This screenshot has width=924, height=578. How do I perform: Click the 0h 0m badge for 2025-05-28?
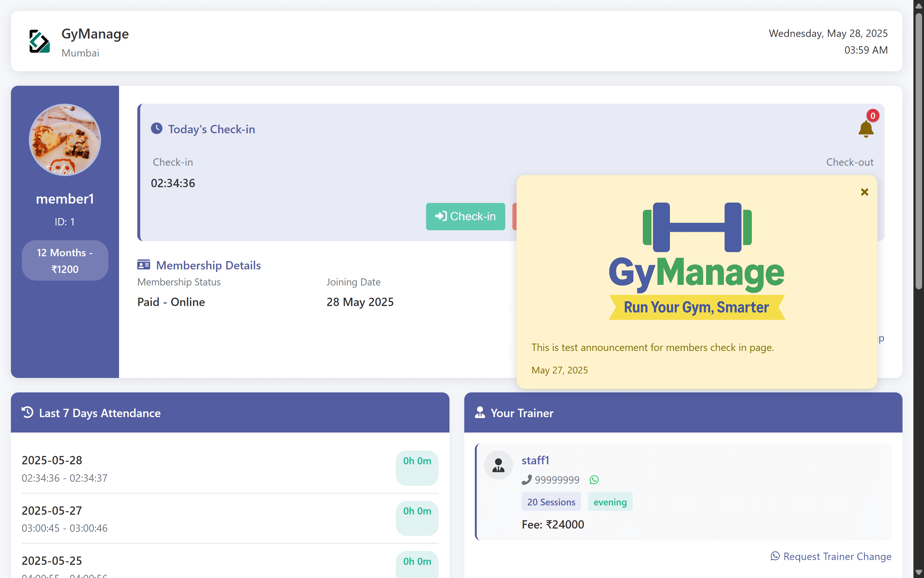(x=417, y=468)
